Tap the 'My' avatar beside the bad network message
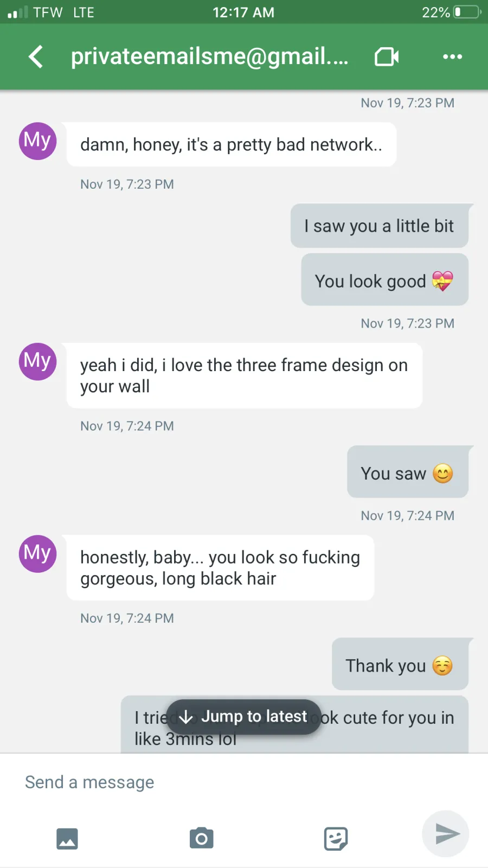 [38, 141]
